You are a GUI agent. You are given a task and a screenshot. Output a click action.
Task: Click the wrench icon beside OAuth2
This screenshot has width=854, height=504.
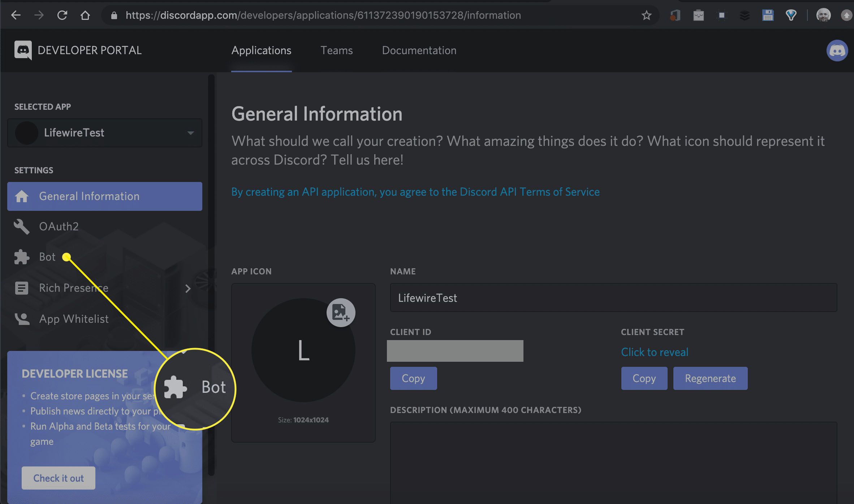(22, 227)
